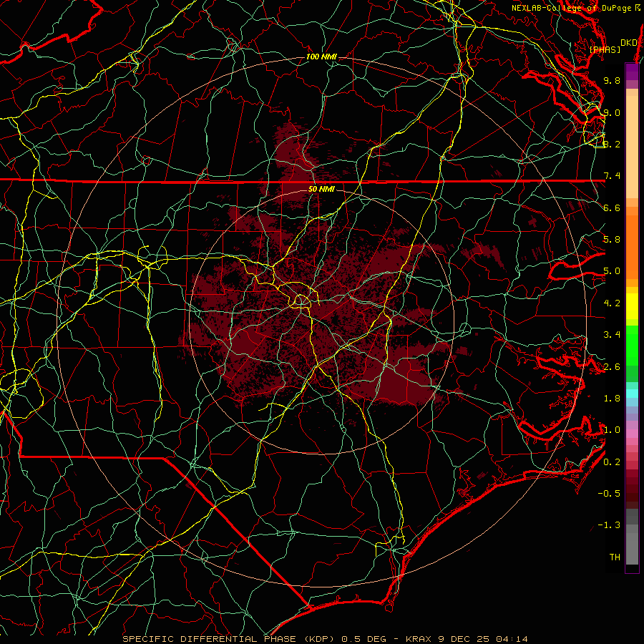The width and height of the screenshot is (644, 644).
Task: Click the -0.5 value on the color scale
Action: tap(609, 494)
